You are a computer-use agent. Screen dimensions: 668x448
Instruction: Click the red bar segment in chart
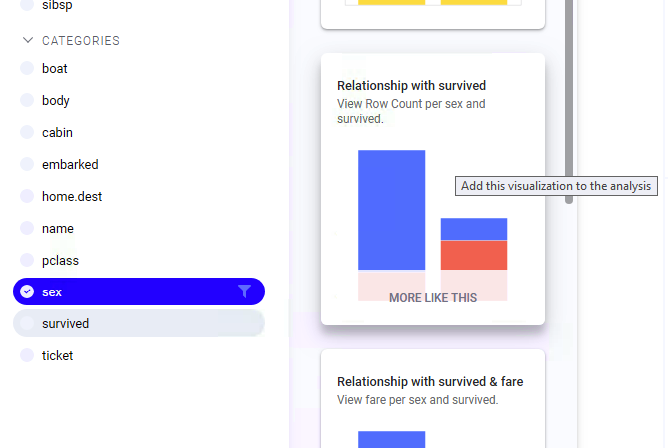pyautogui.click(x=474, y=255)
